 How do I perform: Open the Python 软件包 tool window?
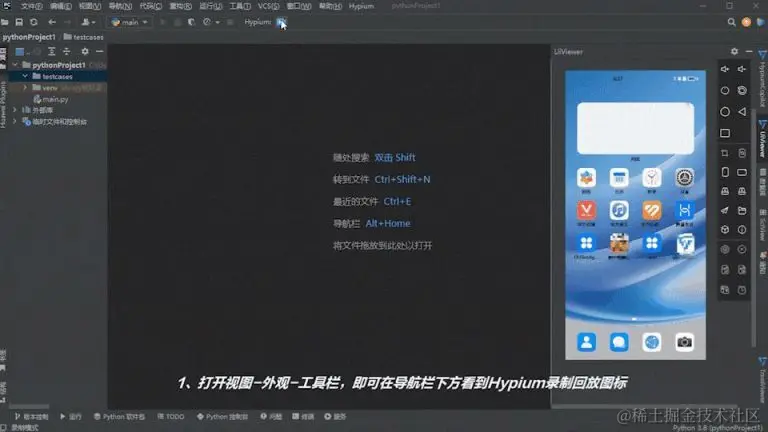click(x=120, y=417)
